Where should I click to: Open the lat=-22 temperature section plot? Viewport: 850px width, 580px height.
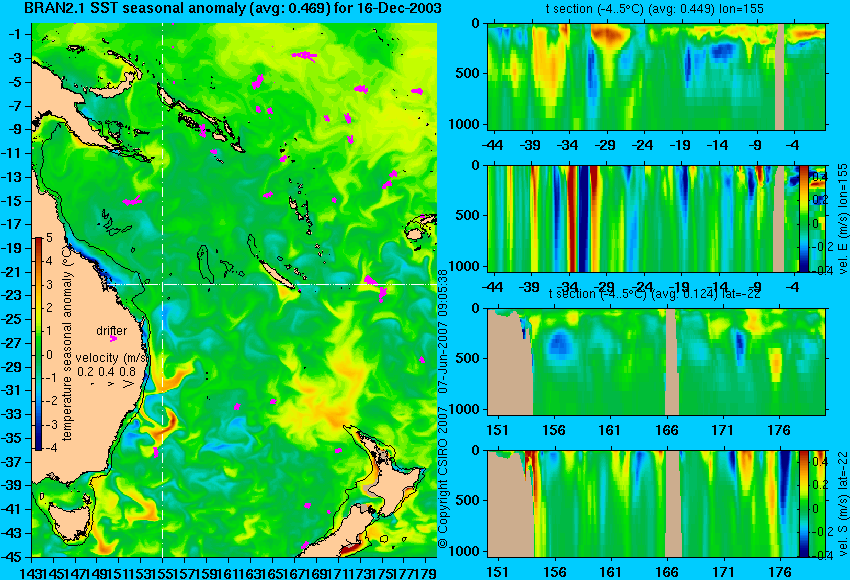coord(656,362)
